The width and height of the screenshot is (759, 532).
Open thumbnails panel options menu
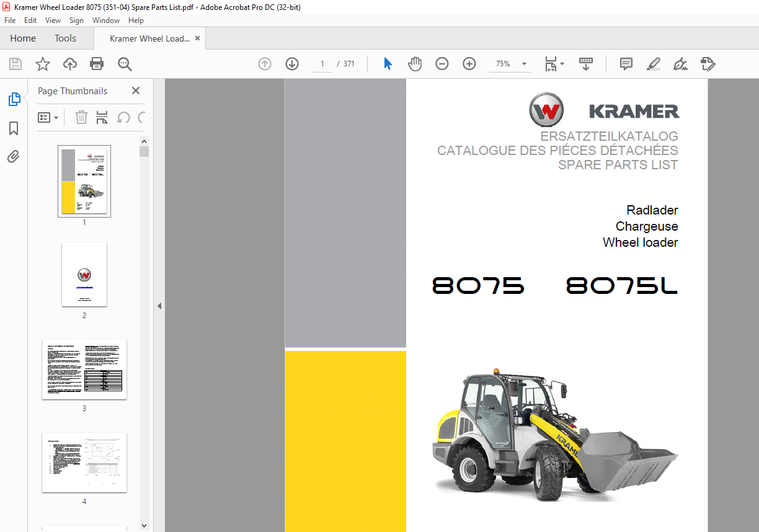coord(48,117)
